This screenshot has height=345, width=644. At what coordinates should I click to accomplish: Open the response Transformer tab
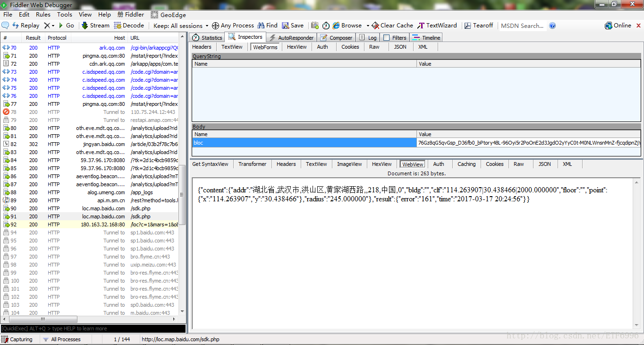[x=252, y=164]
